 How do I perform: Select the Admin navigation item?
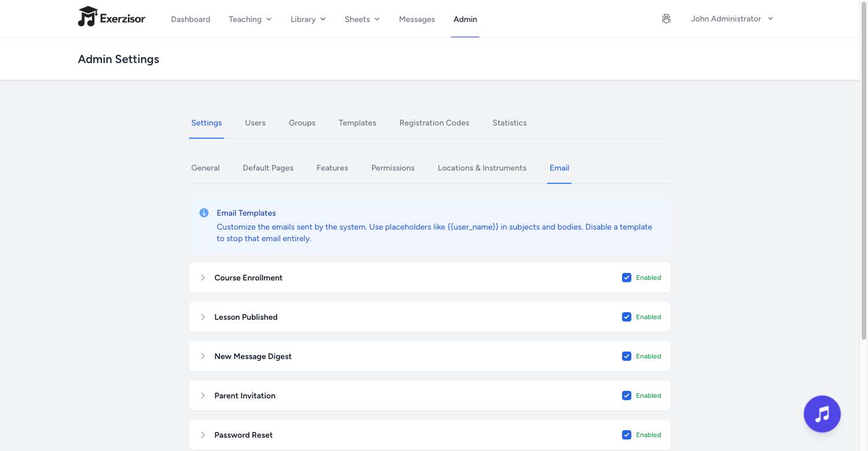point(465,19)
